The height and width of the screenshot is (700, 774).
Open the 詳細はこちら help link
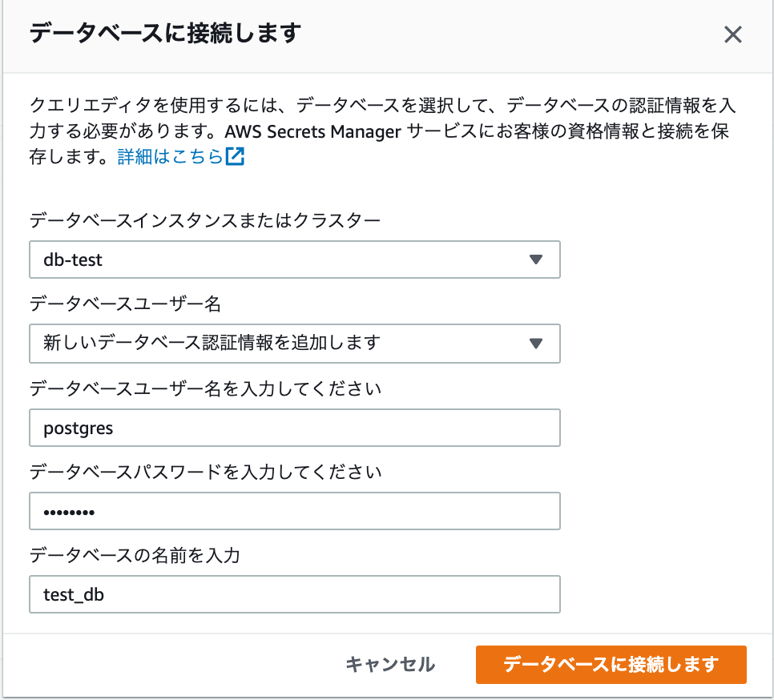pos(171,156)
